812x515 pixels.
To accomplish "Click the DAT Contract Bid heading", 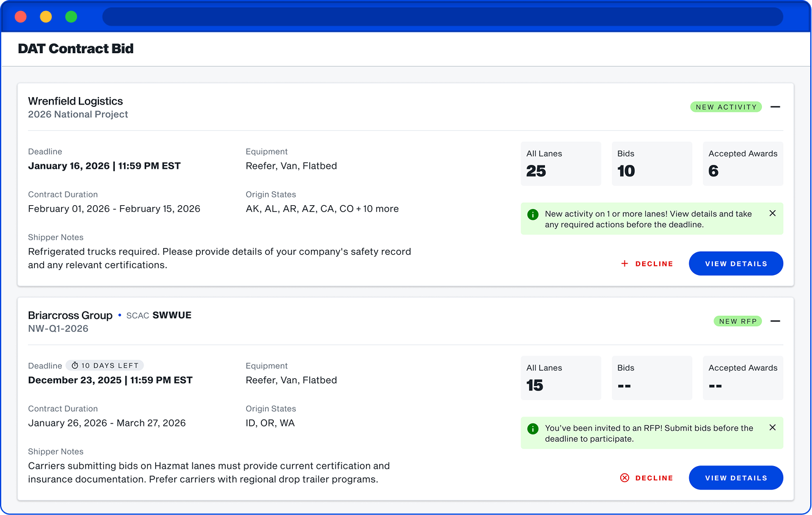I will tap(76, 49).
